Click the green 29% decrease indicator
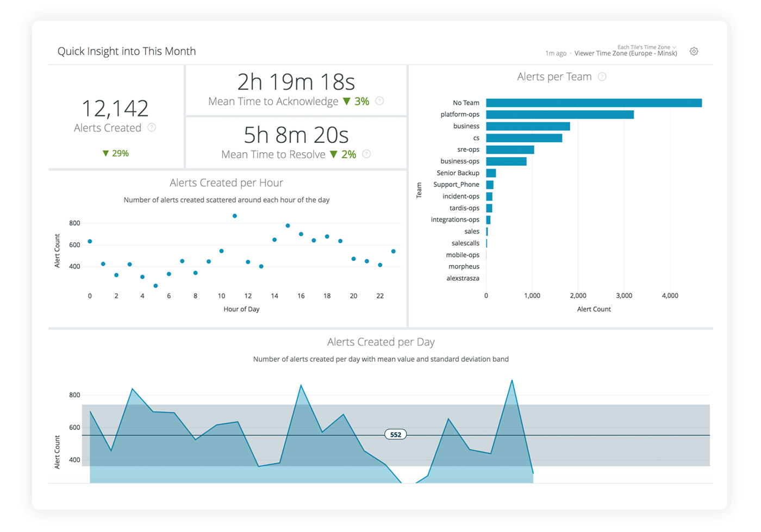The height and width of the screenshot is (532, 761). pos(115,153)
